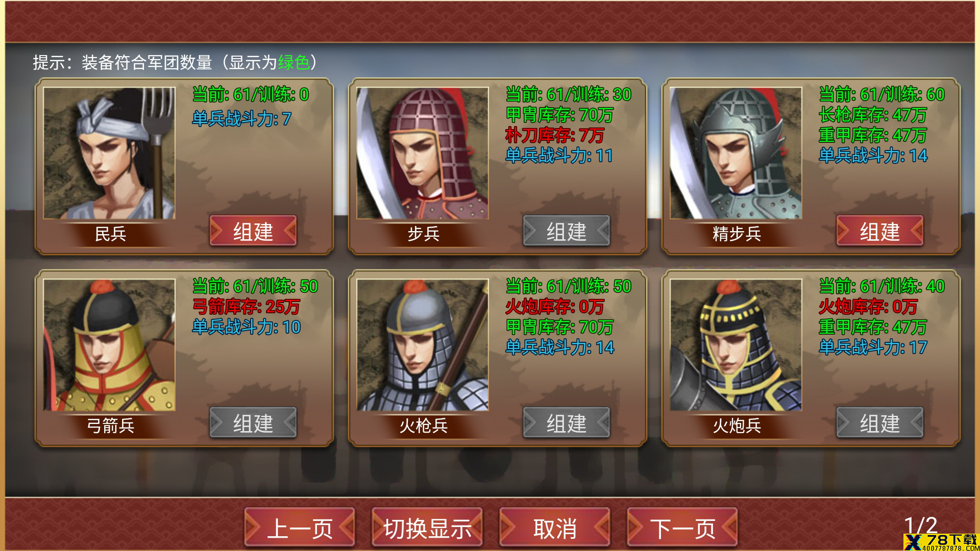Choose the 火枪兵 musketeer portrait
Image resolution: width=980 pixels, height=551 pixels.
tap(423, 345)
